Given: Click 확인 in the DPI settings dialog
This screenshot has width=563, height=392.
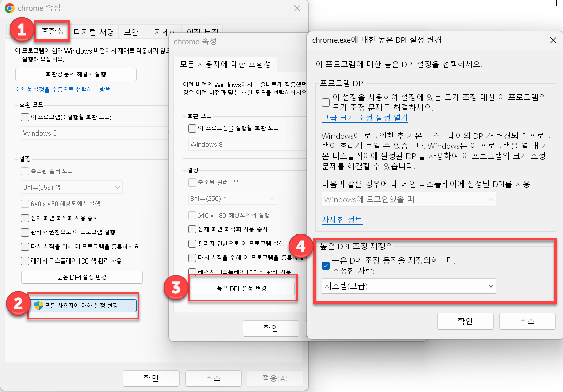Looking at the screenshot, I should [x=465, y=321].
